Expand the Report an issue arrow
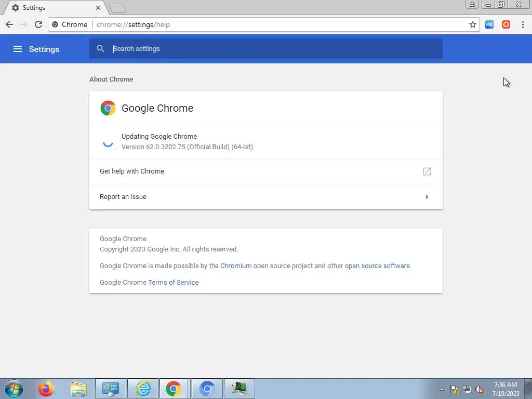 coord(427,197)
